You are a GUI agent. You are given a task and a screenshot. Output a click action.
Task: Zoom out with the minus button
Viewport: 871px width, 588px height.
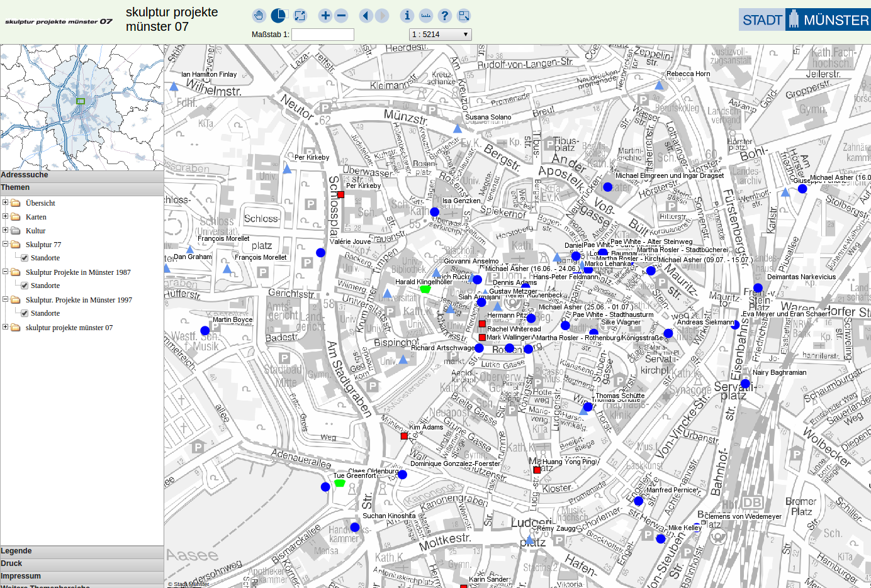click(342, 16)
